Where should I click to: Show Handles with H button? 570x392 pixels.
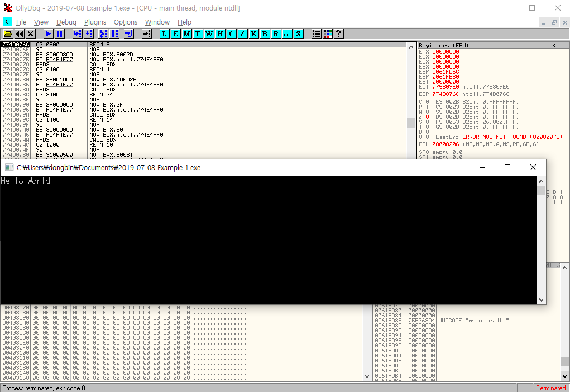coord(220,34)
